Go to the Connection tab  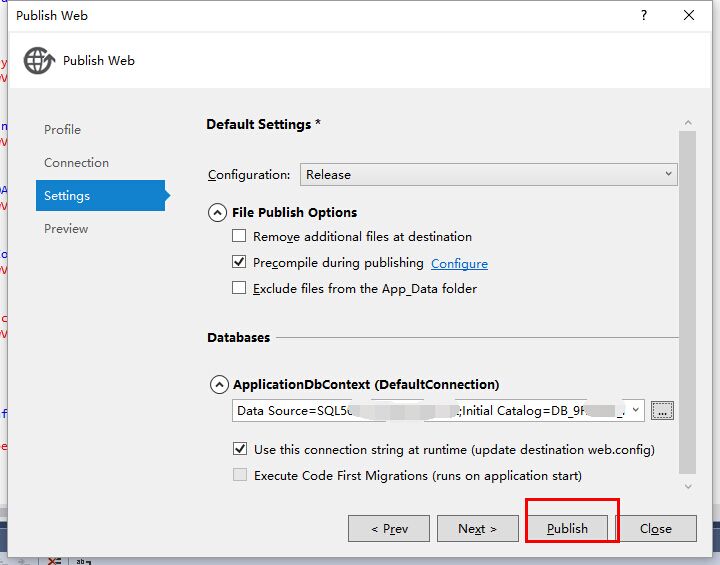76,163
